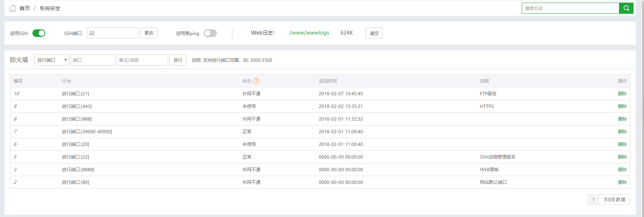
Task: Delete rule for port 22
Action: point(622,157)
